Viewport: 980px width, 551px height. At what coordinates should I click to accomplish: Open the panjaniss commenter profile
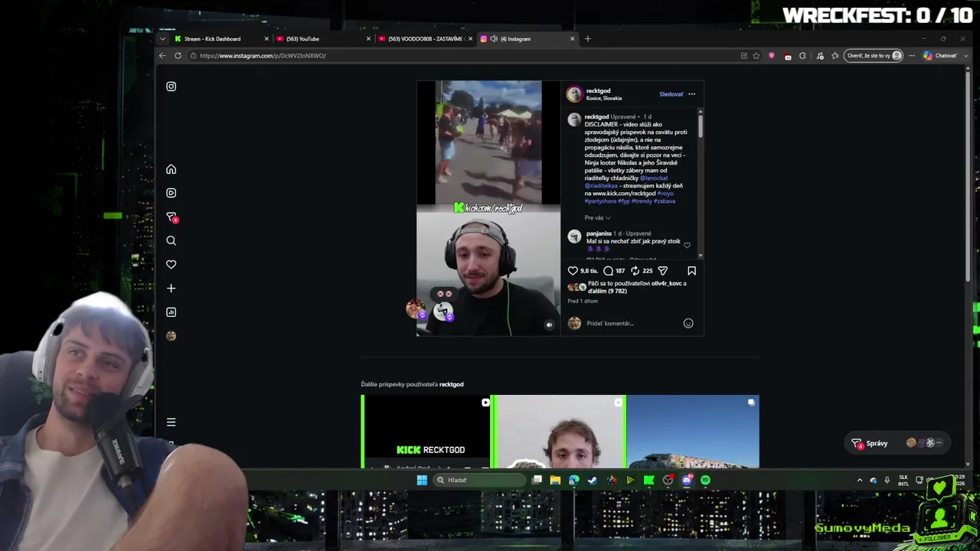599,233
